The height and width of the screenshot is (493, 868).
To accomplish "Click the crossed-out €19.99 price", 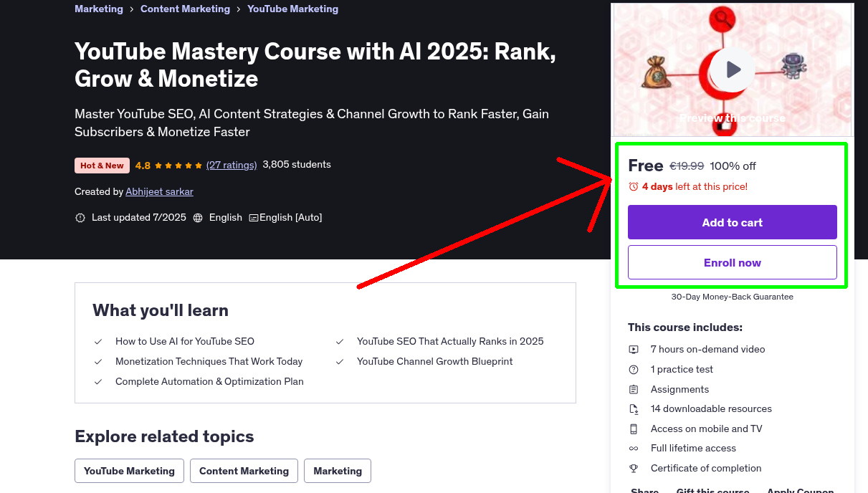I will [x=687, y=166].
